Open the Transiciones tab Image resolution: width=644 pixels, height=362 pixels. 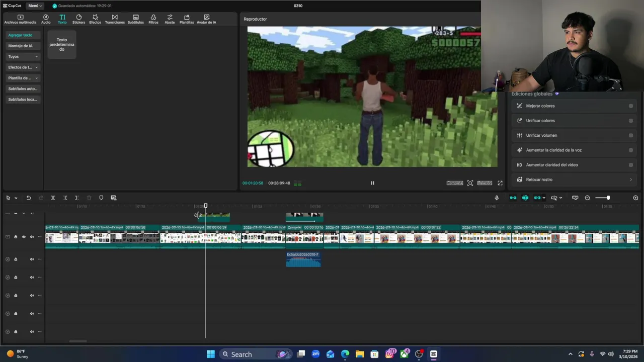pyautogui.click(x=115, y=19)
